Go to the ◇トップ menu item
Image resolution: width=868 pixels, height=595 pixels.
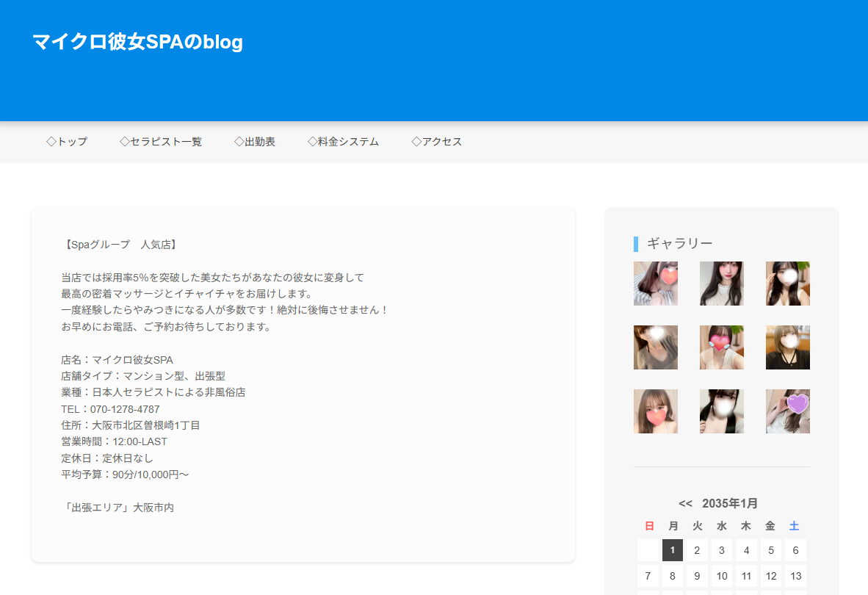point(66,142)
